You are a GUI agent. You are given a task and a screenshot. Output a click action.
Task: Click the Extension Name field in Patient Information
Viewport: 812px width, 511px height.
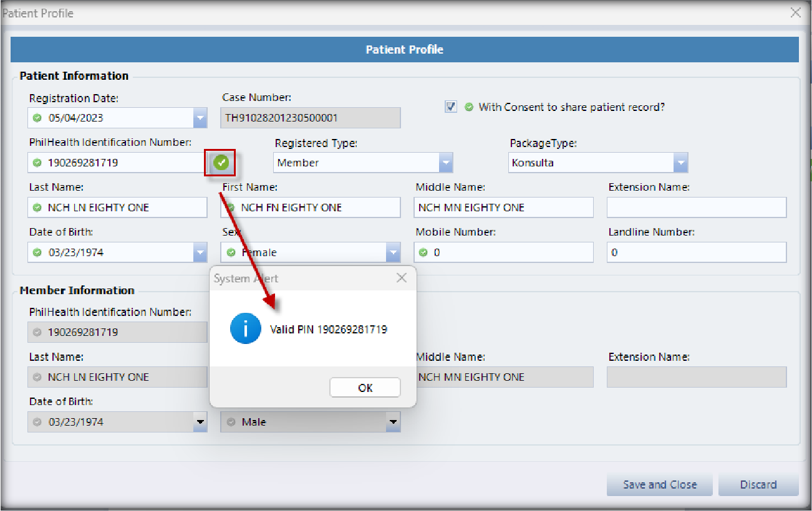coord(696,208)
